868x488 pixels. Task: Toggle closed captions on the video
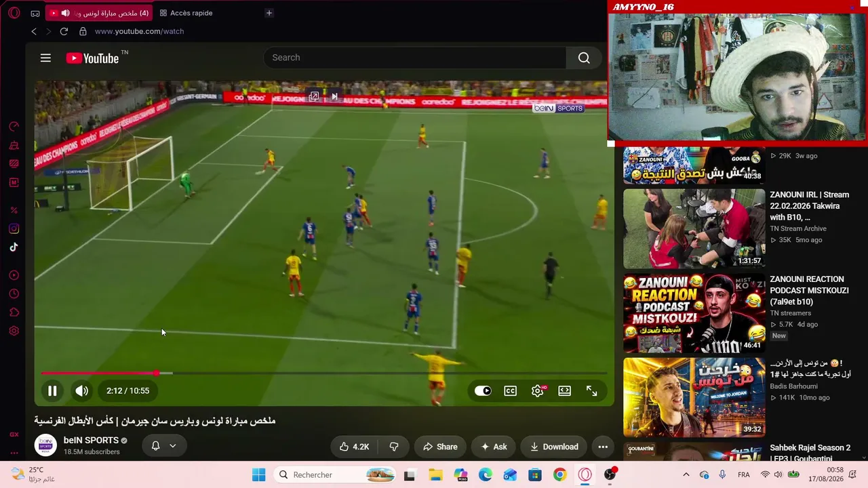[510, 390]
